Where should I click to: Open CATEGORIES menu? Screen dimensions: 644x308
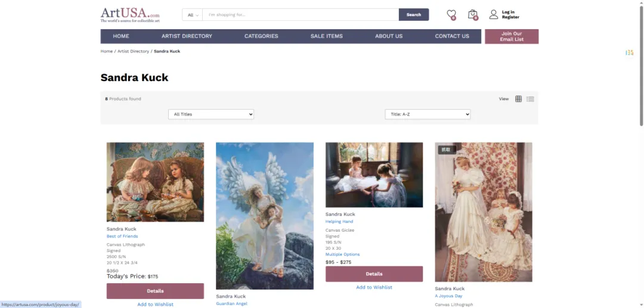click(x=261, y=36)
